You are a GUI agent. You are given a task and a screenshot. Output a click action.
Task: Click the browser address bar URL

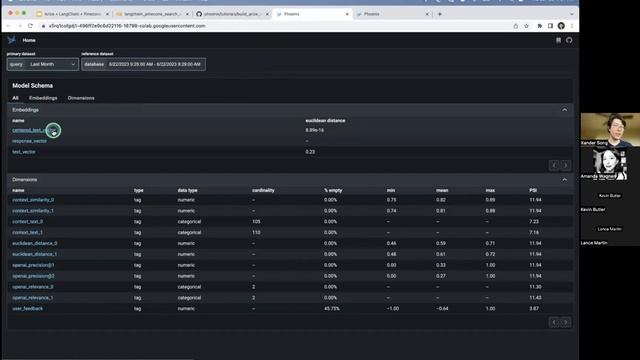[x=127, y=26]
